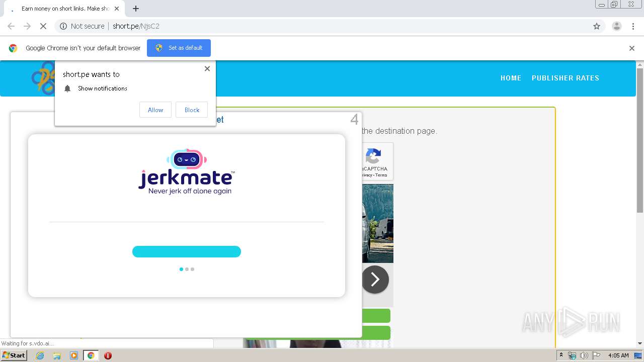The height and width of the screenshot is (362, 644).
Task: Click the next arrow on the ad
Action: pyautogui.click(x=375, y=280)
